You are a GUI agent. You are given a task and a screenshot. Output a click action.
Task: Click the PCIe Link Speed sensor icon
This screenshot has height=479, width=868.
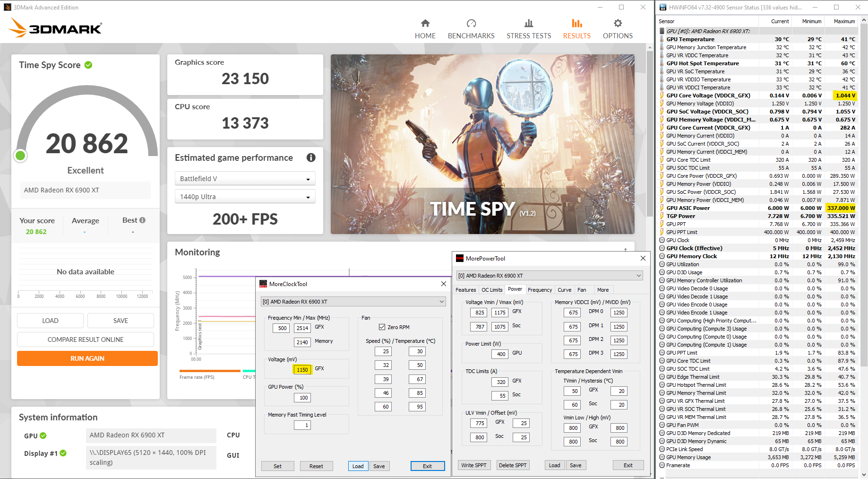(x=662, y=449)
